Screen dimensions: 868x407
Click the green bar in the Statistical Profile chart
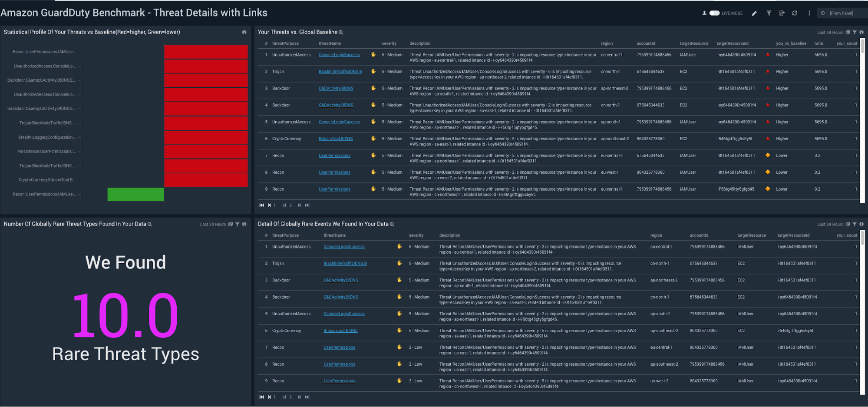[135, 194]
